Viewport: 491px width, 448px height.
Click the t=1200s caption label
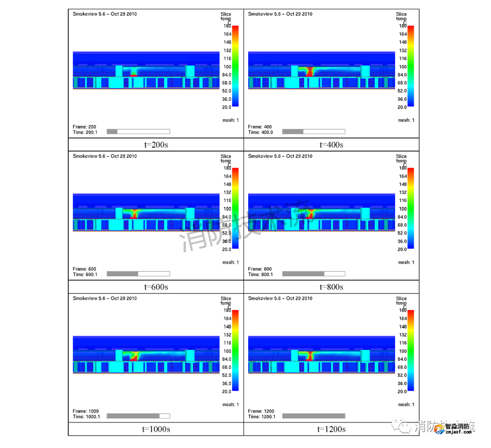(331, 429)
